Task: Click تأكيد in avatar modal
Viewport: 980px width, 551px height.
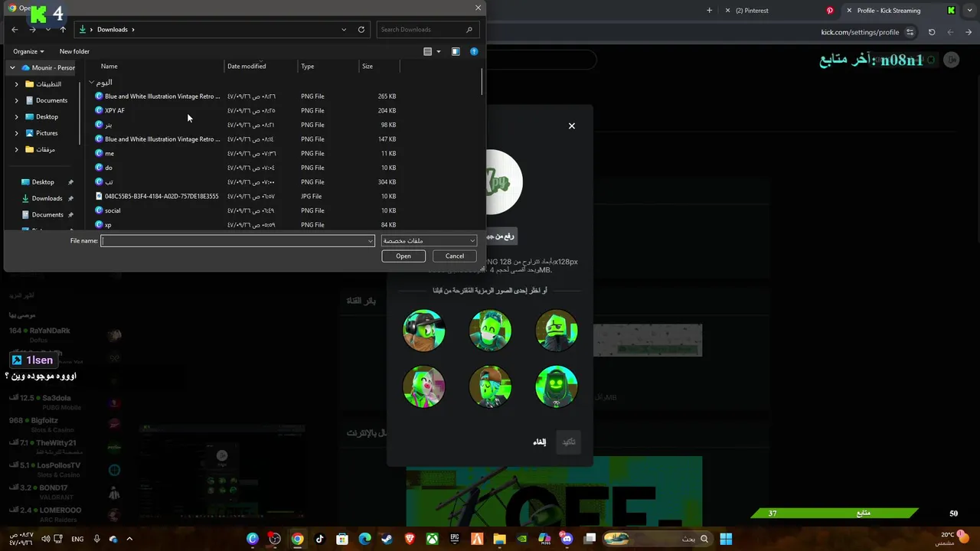Action: pyautogui.click(x=569, y=442)
